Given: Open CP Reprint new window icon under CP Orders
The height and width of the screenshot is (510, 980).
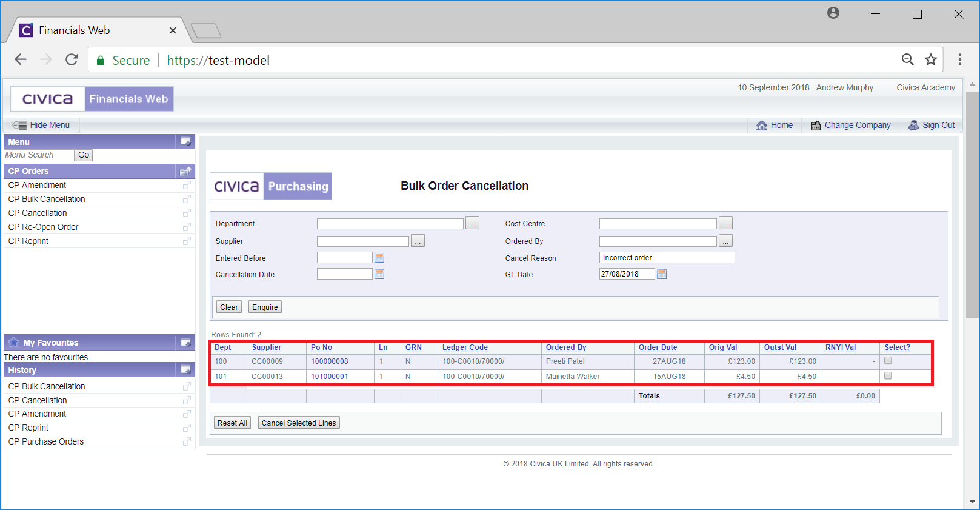Looking at the screenshot, I should coord(187,241).
